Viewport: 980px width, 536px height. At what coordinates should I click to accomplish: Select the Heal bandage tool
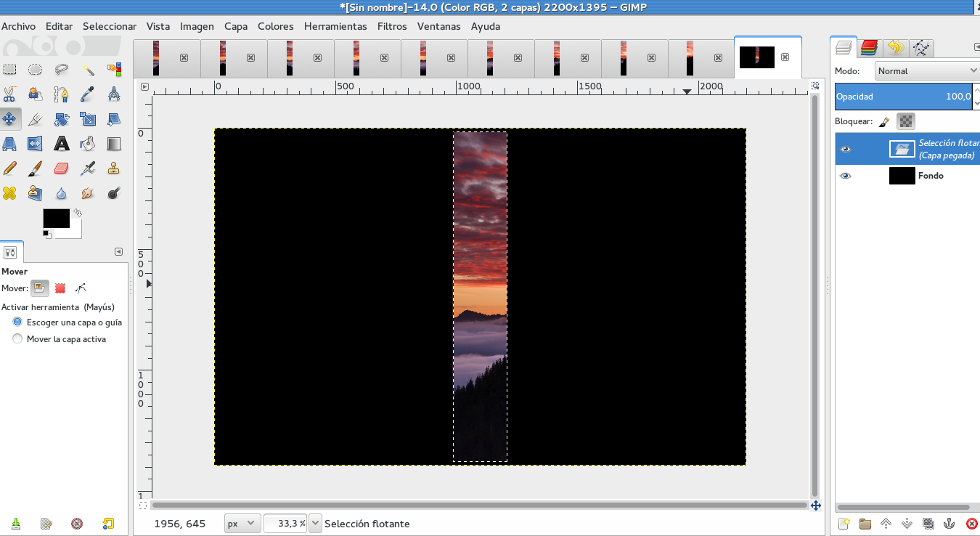(x=10, y=193)
